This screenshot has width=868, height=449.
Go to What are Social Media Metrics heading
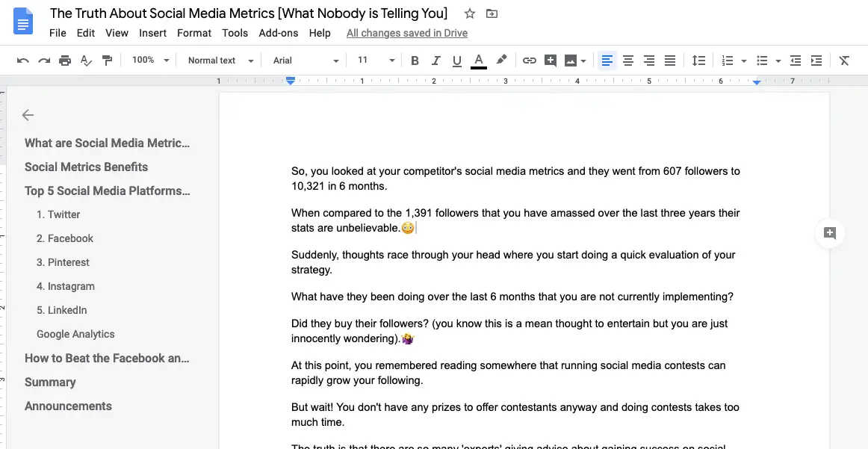(x=108, y=143)
